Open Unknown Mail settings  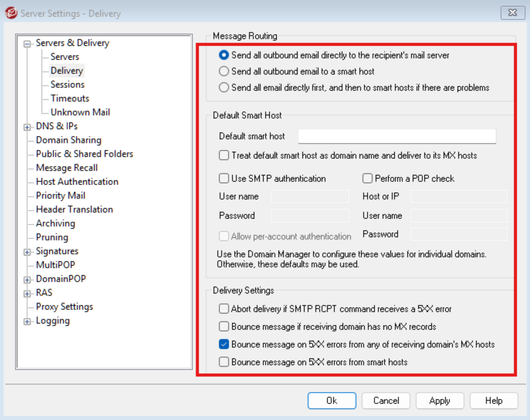tap(80, 112)
